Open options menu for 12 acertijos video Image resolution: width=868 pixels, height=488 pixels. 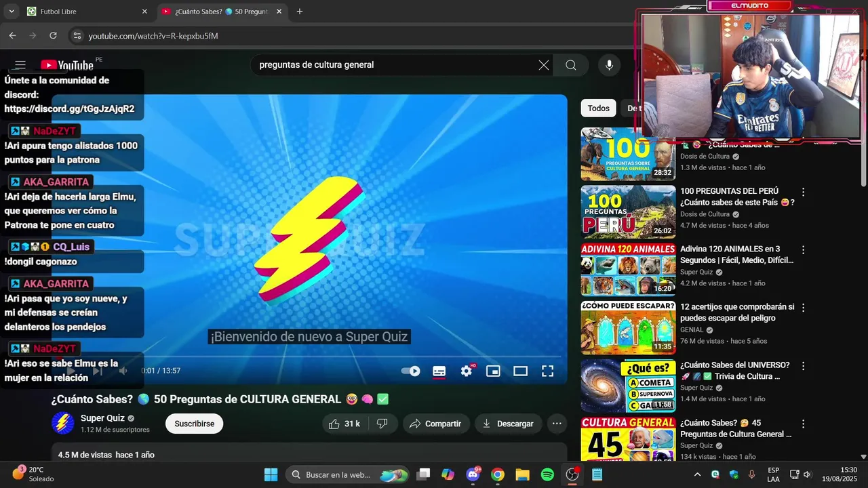click(x=804, y=308)
